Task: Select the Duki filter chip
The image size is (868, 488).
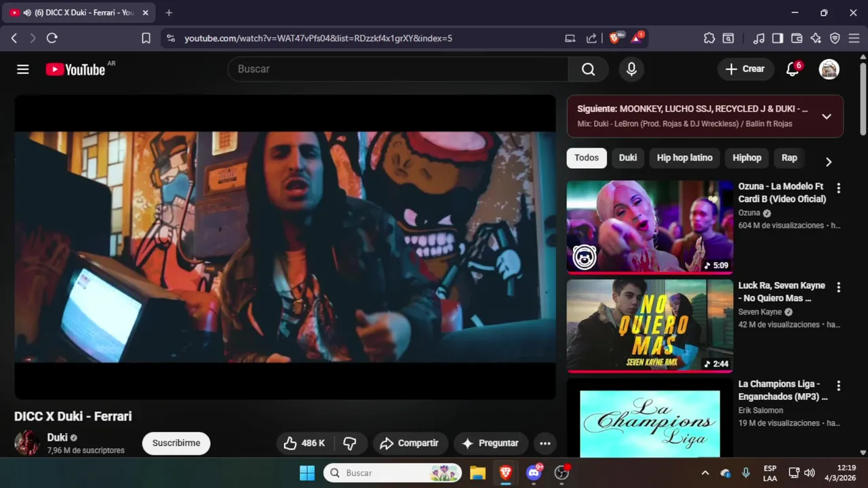Action: pyautogui.click(x=628, y=158)
